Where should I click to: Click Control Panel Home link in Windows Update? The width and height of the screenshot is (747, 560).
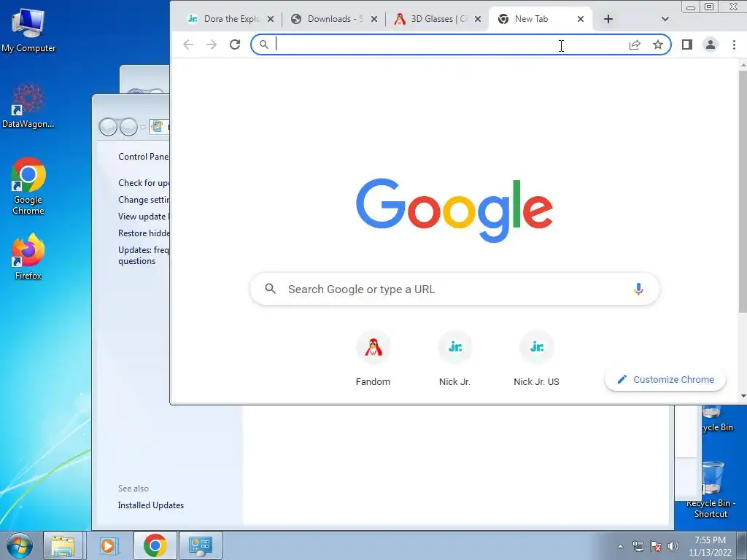click(x=143, y=157)
